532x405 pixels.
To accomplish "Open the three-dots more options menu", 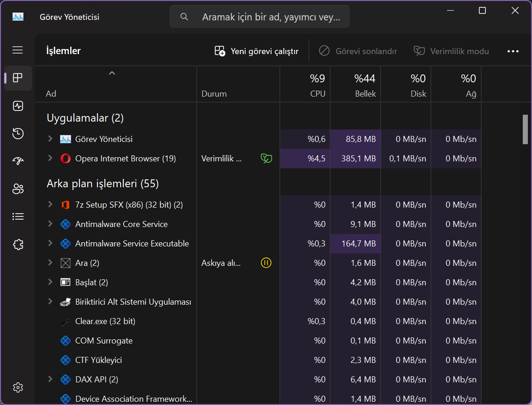I will (513, 51).
